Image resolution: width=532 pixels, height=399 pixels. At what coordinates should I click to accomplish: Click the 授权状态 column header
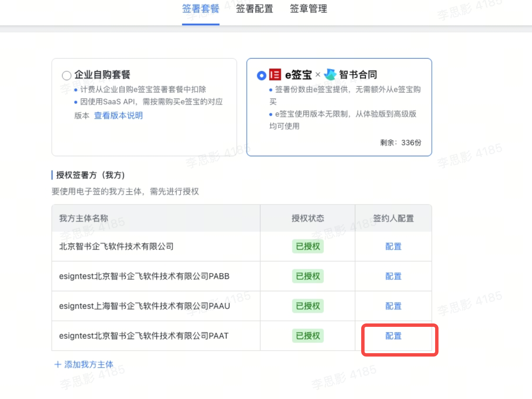308,219
